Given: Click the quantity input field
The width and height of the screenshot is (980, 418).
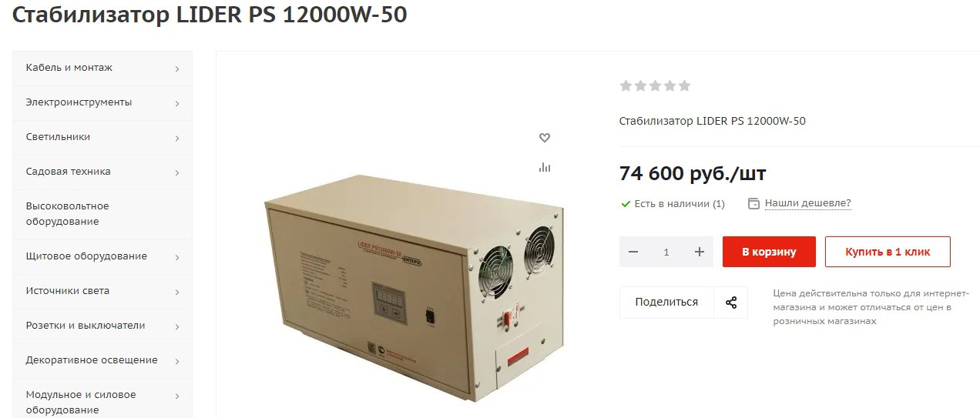Looking at the screenshot, I should pyautogui.click(x=666, y=252).
